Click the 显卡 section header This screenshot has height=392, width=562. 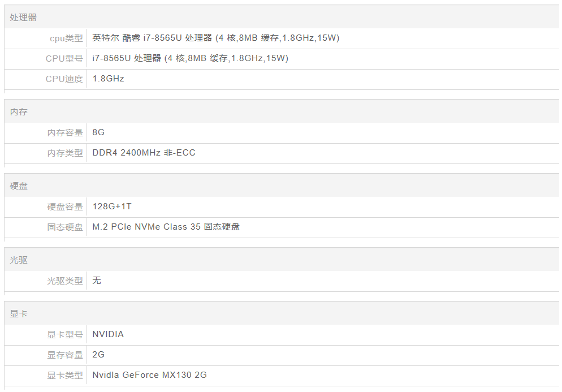click(19, 314)
